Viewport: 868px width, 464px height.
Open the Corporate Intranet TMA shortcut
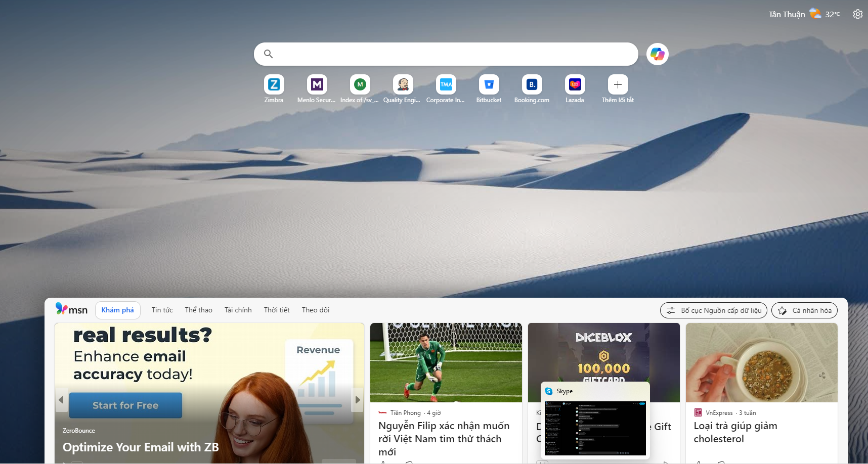(446, 85)
